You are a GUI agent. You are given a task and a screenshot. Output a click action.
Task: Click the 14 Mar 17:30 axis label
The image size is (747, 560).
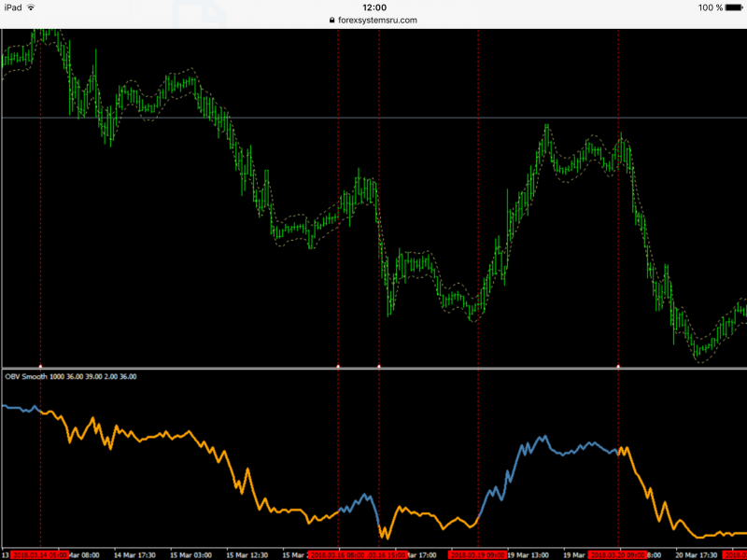(134, 555)
